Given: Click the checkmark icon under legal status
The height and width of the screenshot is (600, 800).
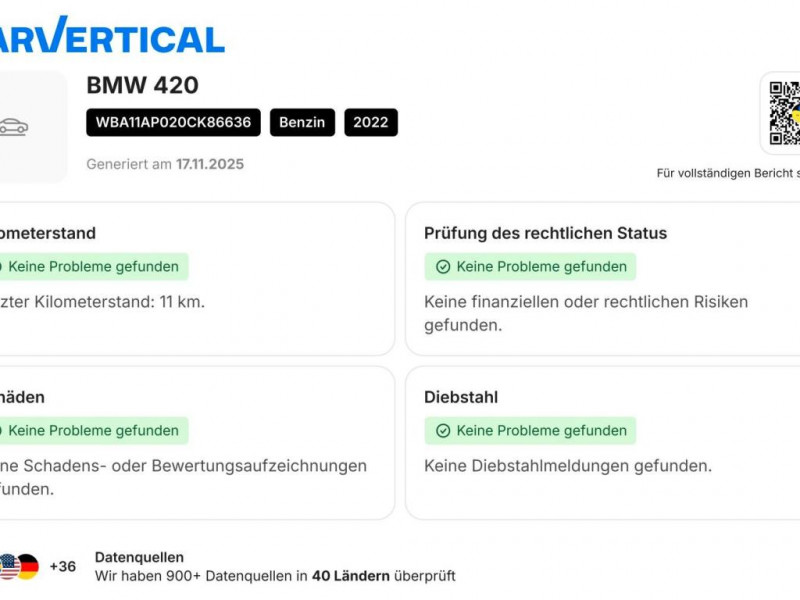Looking at the screenshot, I should tap(443, 267).
